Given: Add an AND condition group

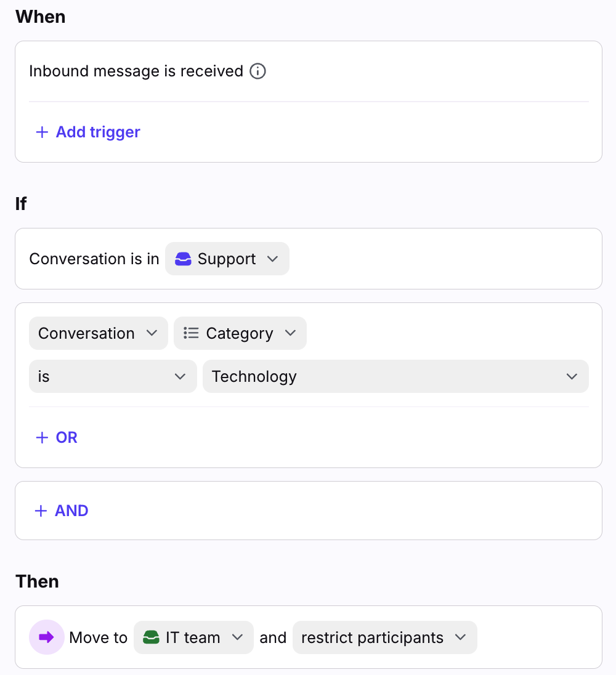Looking at the screenshot, I should coord(71,511).
